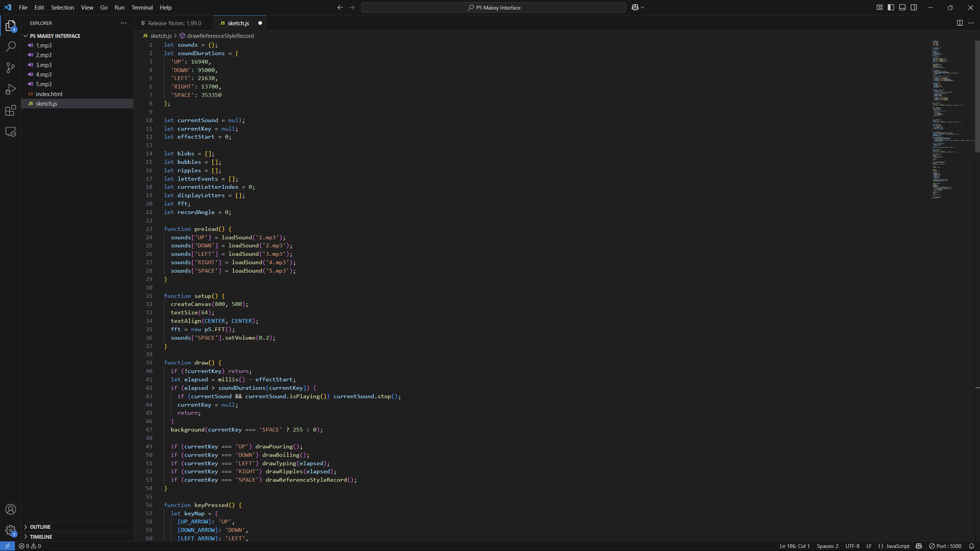Open the Accounts icon in activity bar
Image resolution: width=980 pixels, height=551 pixels.
coord(11,509)
